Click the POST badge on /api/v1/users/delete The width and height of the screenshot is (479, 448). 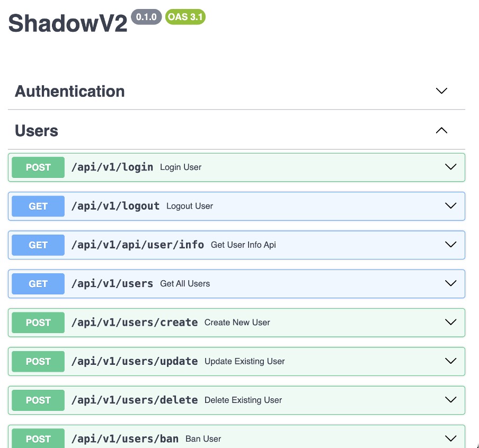(38, 400)
